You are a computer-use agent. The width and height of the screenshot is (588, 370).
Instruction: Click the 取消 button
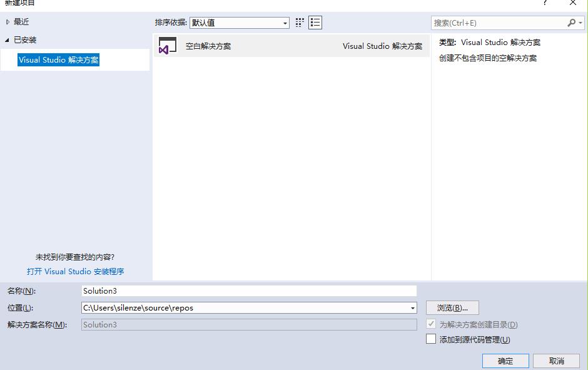557,361
